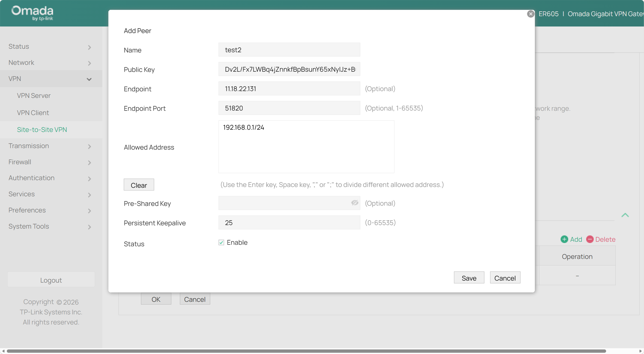
Task: Click the ER605 model label
Action: 548,14
